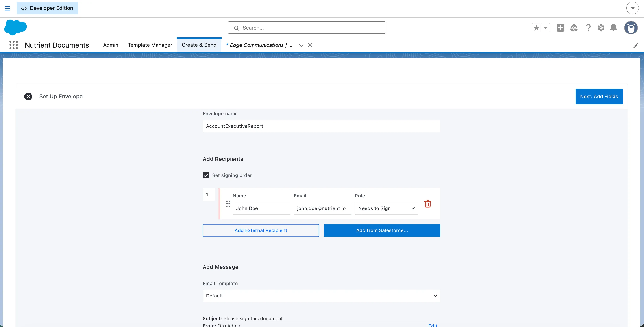Close the Edge Communications tab
Viewport: 644px width, 327px height.
click(x=310, y=45)
